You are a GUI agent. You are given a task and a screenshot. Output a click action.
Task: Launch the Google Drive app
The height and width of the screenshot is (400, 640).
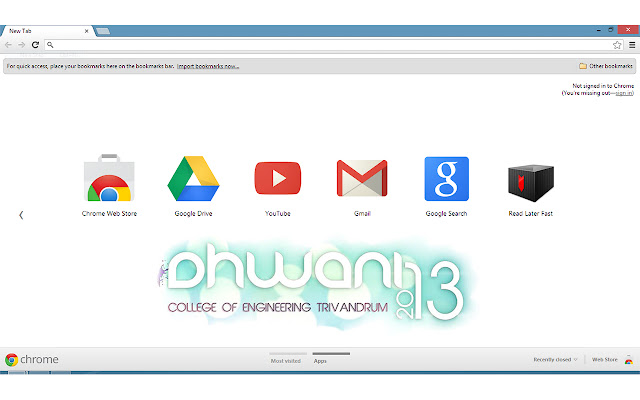pos(193,178)
